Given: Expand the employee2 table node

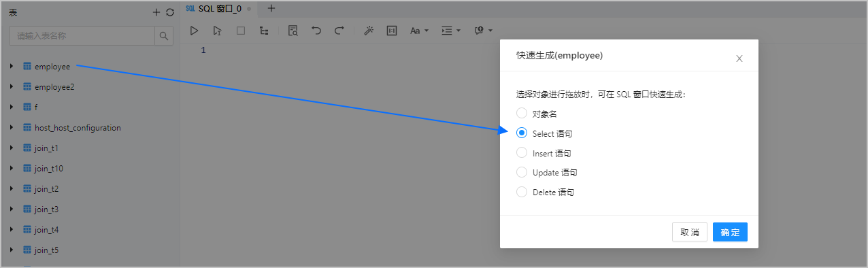Looking at the screenshot, I should coord(12,87).
